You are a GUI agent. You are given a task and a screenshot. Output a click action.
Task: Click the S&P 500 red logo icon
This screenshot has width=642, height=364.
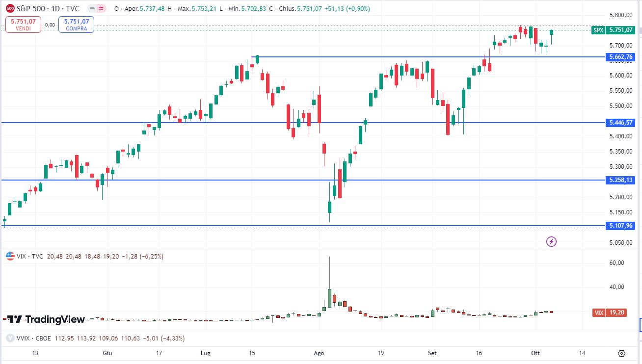(10, 8)
